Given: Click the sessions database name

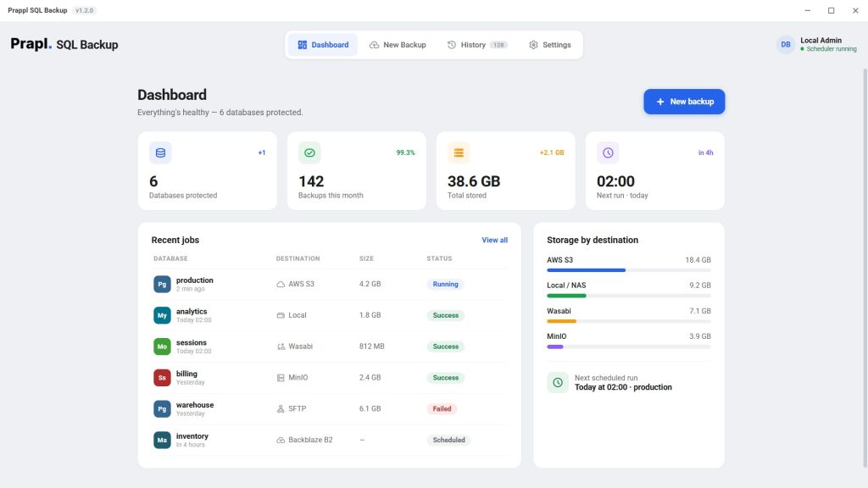Looking at the screenshot, I should [191, 342].
